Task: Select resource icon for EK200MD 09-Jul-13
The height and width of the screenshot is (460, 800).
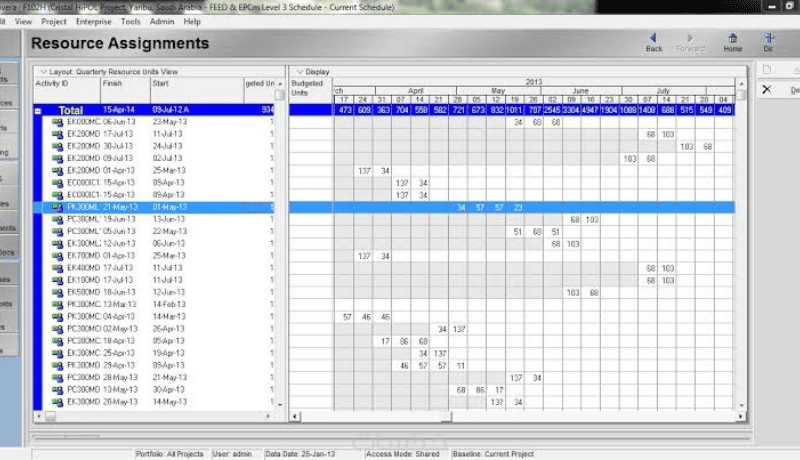Action: pyautogui.click(x=58, y=159)
